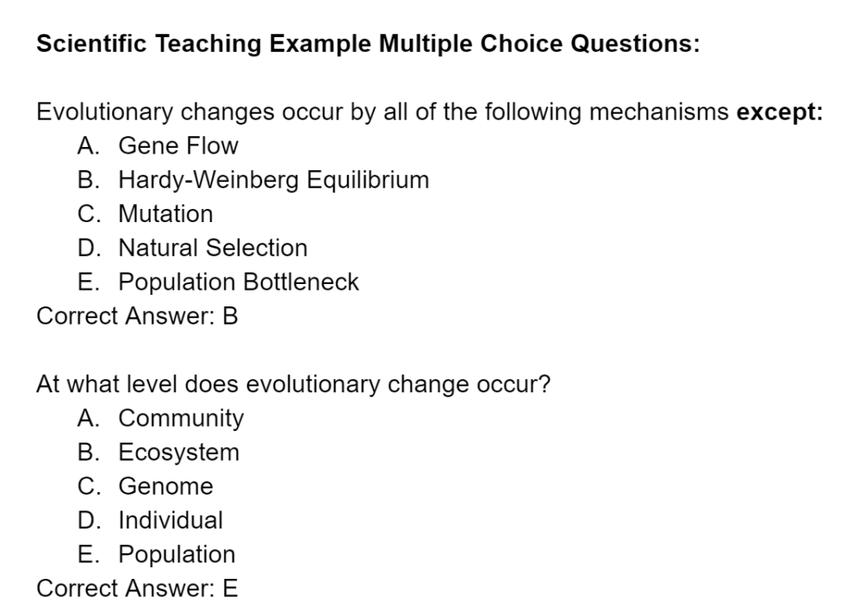The height and width of the screenshot is (616, 846).
Task: Select answer option Gene Flow
Action: point(178,145)
